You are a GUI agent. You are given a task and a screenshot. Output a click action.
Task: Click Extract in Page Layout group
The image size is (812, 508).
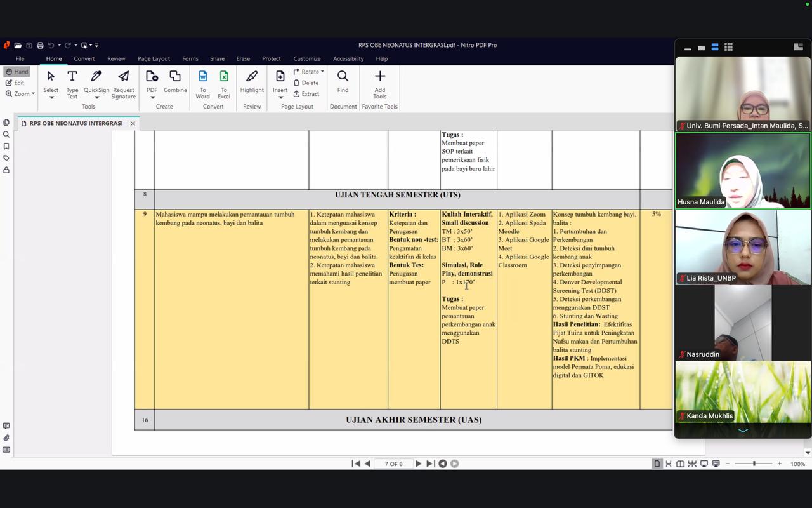pyautogui.click(x=306, y=94)
